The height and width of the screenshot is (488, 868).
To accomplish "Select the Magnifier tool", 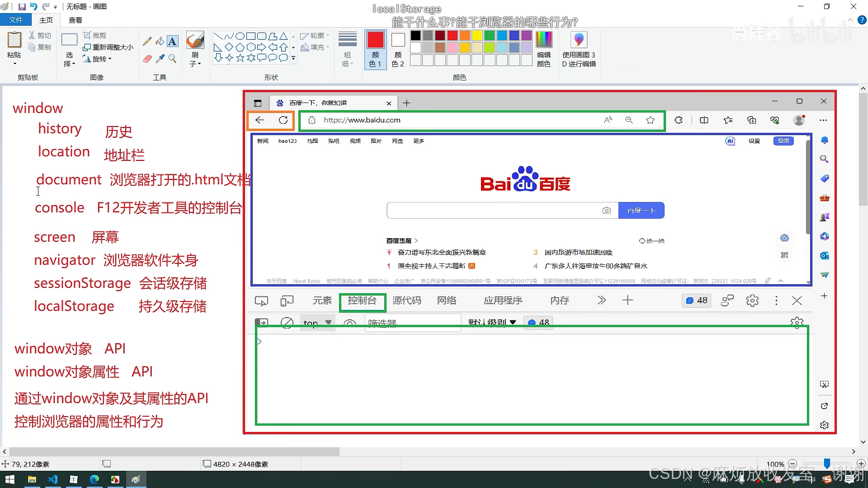I will pos(172,59).
